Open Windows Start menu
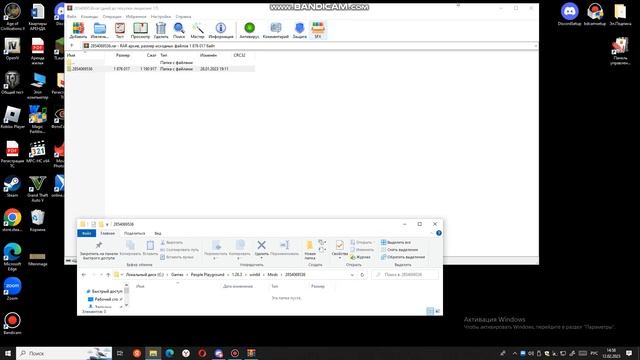Viewport: 640px width, 360px height. pyautogui.click(x=8, y=353)
